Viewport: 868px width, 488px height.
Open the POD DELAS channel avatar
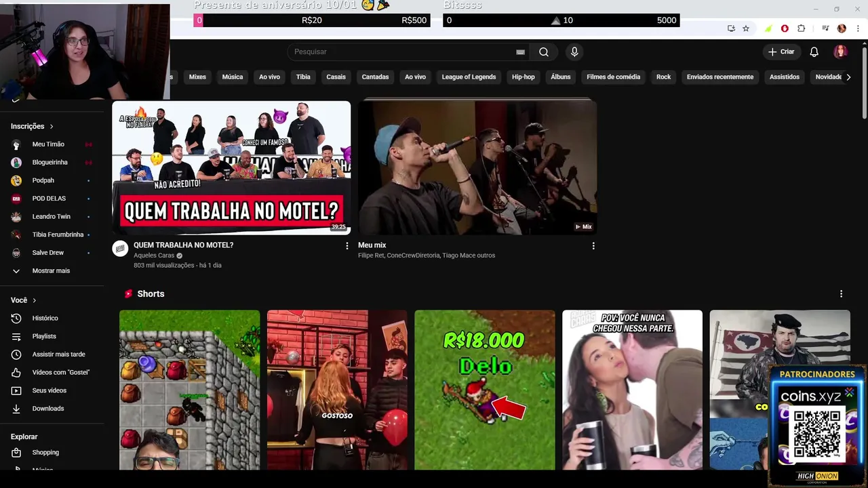coord(16,199)
